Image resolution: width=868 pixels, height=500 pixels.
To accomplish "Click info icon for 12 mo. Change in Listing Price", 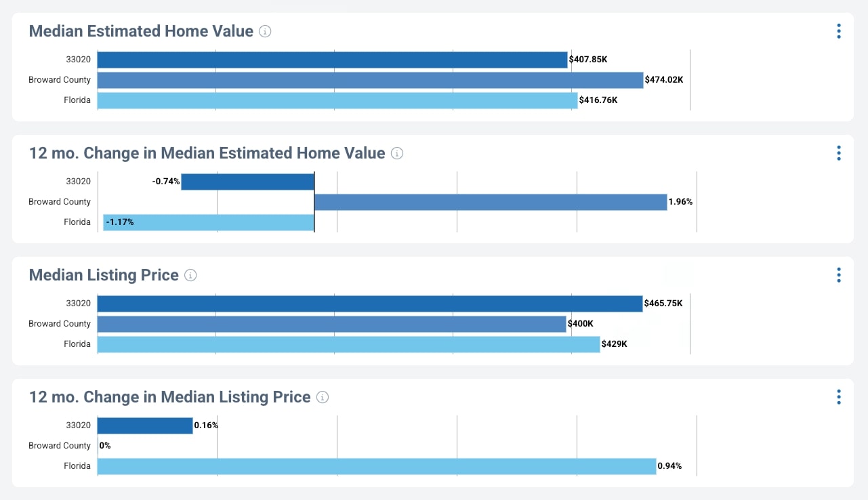I will click(x=323, y=397).
